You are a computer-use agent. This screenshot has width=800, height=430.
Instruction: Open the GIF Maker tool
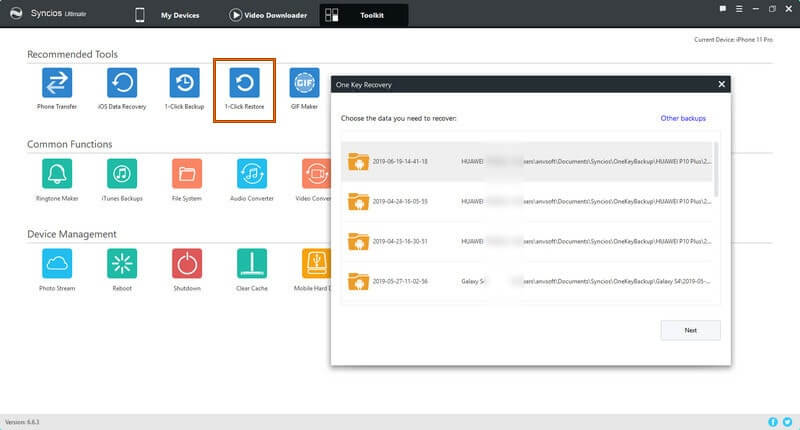click(x=305, y=83)
